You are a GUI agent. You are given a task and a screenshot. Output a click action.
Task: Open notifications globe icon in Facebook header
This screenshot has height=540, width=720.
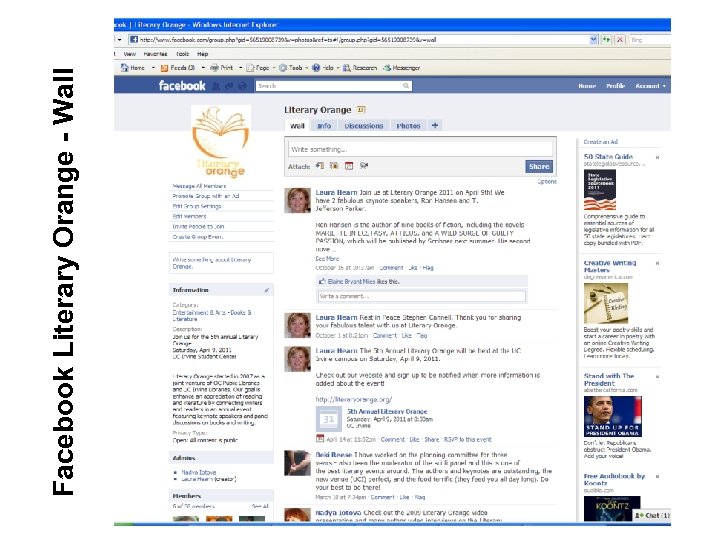[x=242, y=86]
